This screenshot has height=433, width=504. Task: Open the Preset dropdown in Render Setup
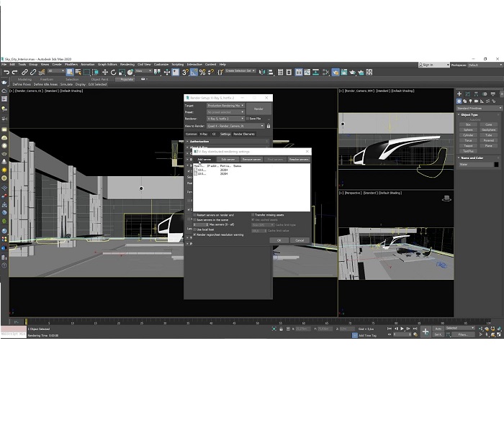pos(225,112)
